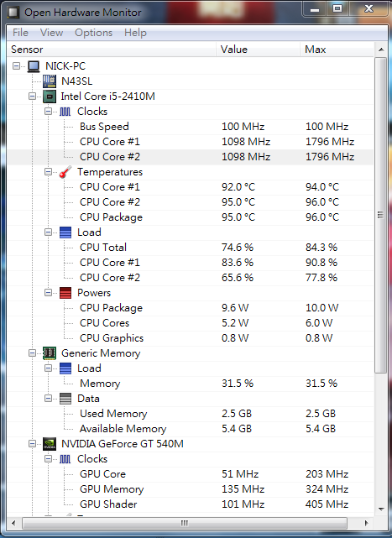Click the N43SL mainboard icon

coord(50,81)
